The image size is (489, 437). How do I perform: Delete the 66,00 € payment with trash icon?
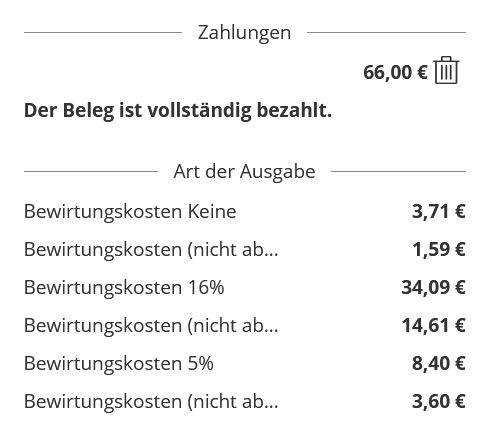447,70
